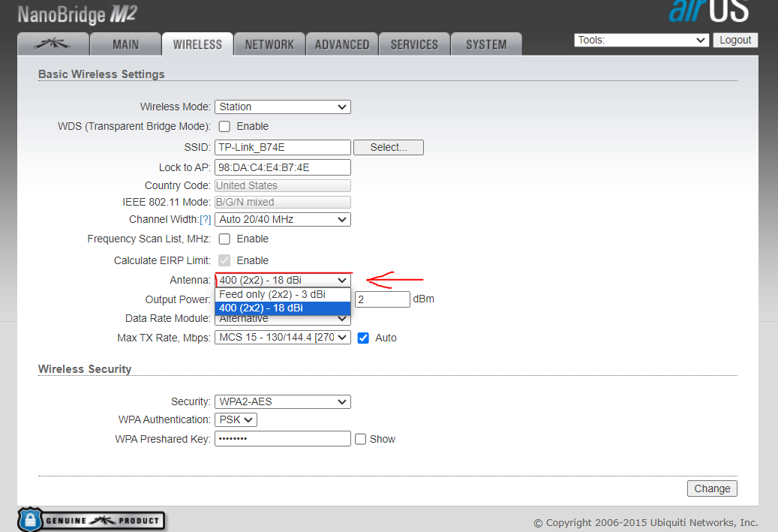The height and width of the screenshot is (532, 778).
Task: Go to the ADVANCED tab
Action: 342,44
